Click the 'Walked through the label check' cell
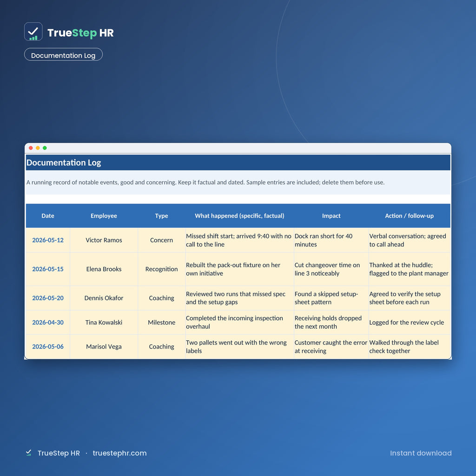This screenshot has width=476, height=476. (x=409, y=347)
